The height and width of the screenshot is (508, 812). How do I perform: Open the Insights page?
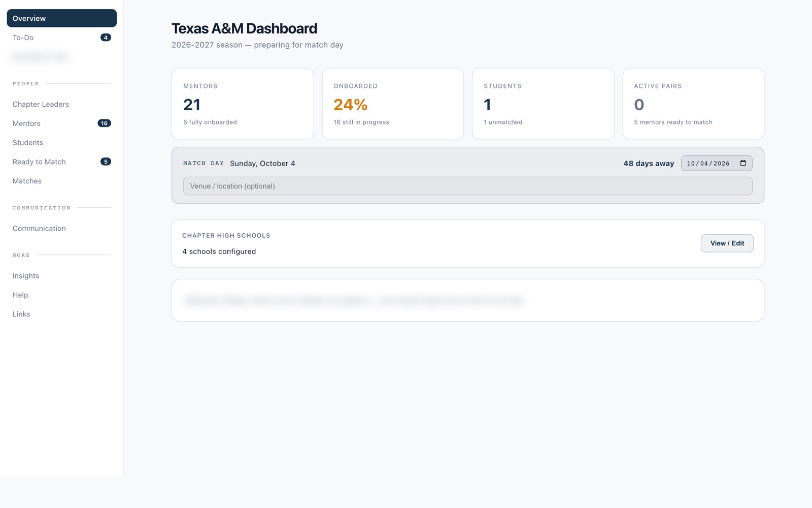(62, 276)
